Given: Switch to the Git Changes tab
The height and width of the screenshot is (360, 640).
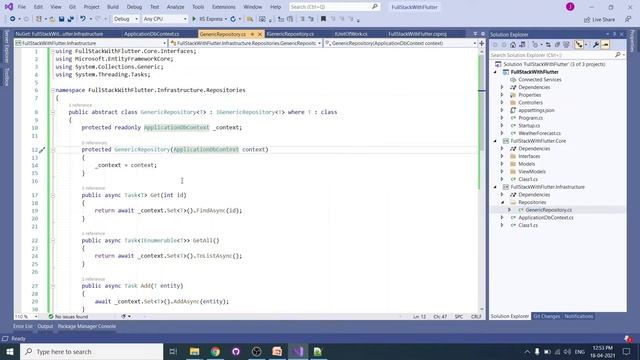Looking at the screenshot, I should [547, 316].
